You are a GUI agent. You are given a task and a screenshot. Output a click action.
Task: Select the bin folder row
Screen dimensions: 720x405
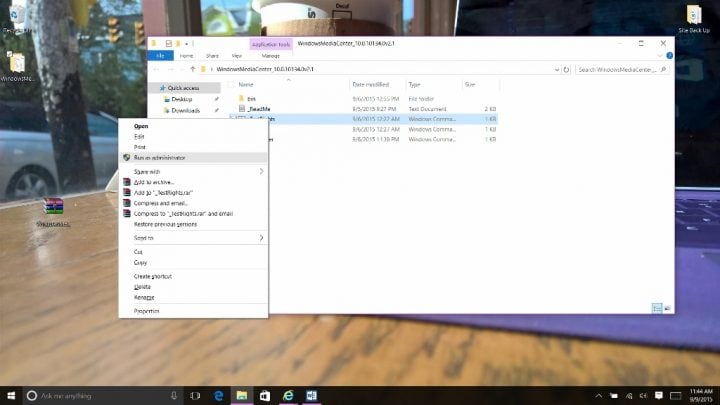point(362,99)
